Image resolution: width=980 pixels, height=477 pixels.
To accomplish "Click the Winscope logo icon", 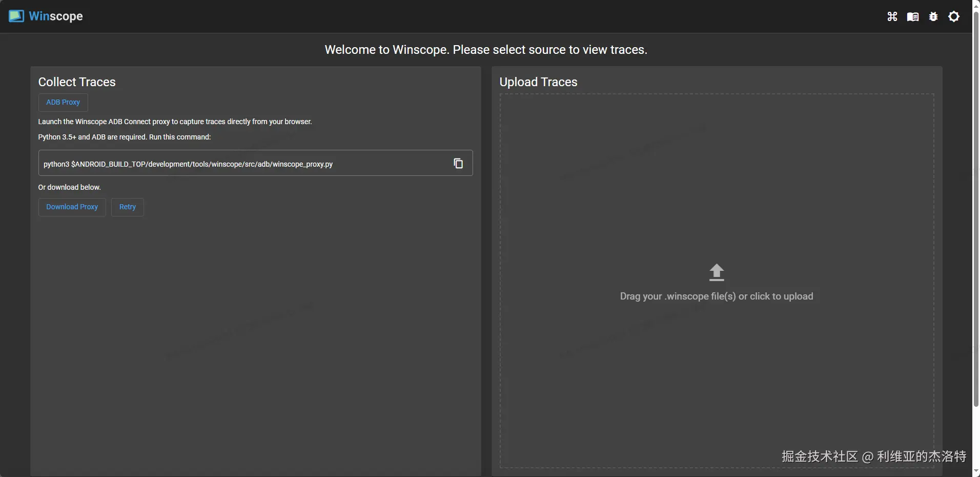I will coord(16,16).
